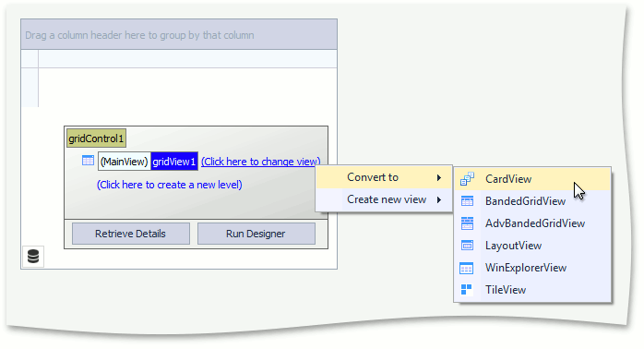Image resolution: width=644 pixels, height=349 pixels.
Task: Click the empty grid column header row
Action: pyautogui.click(x=187, y=59)
